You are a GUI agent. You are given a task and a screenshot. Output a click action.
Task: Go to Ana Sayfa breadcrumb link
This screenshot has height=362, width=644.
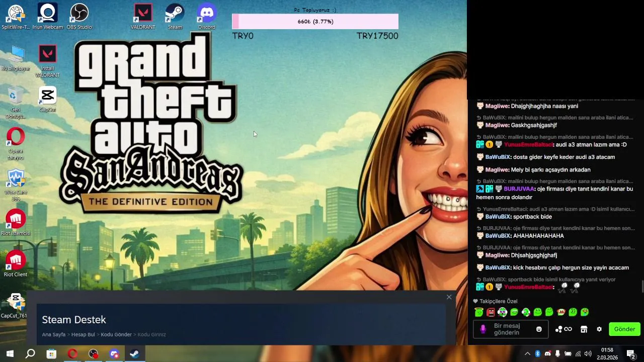pyautogui.click(x=54, y=334)
